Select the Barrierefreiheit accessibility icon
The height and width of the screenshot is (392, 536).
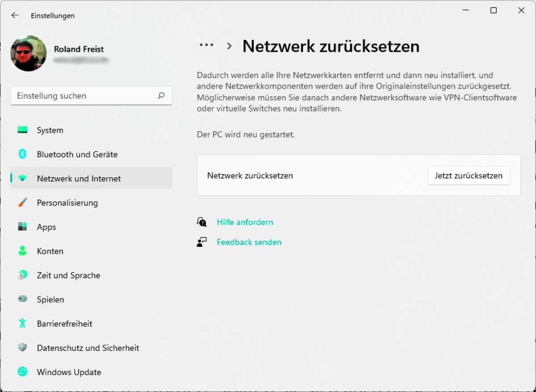(22, 324)
